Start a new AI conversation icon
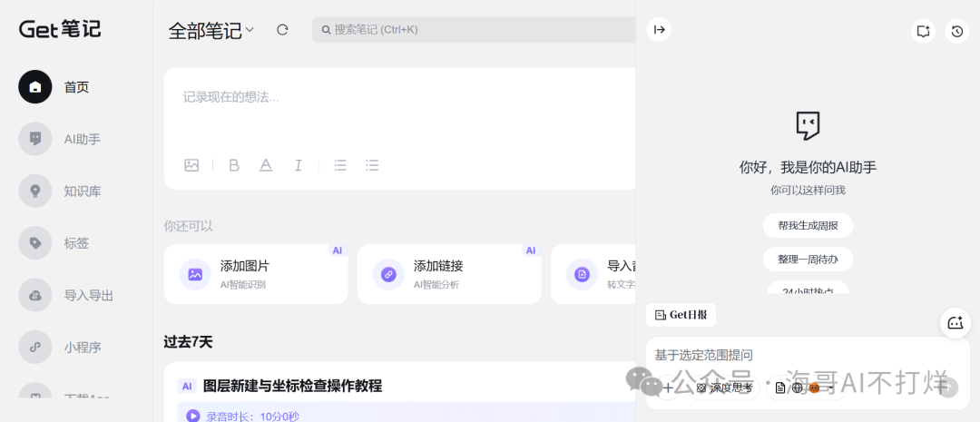Image resolution: width=980 pixels, height=422 pixels. pos(923,31)
